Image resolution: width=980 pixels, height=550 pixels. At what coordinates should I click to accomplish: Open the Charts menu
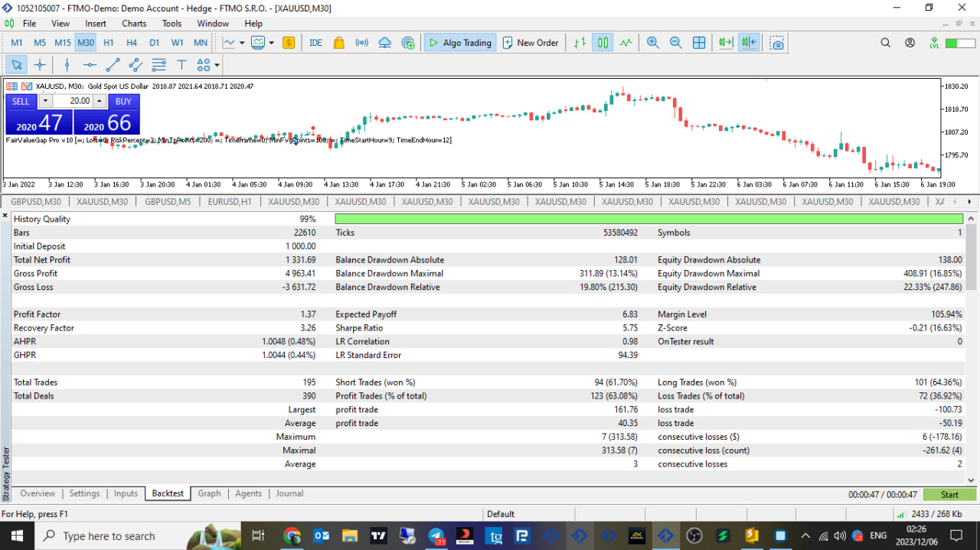[134, 24]
